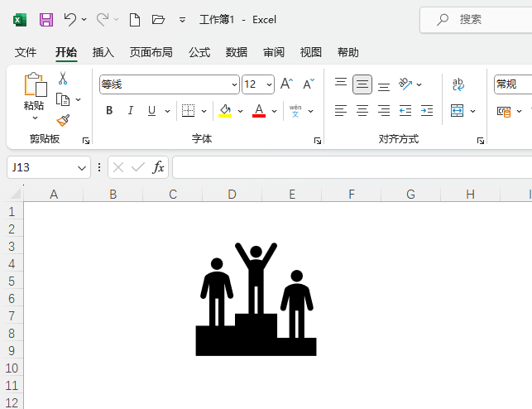
Task: Toggle wrap text
Action: [x=458, y=84]
